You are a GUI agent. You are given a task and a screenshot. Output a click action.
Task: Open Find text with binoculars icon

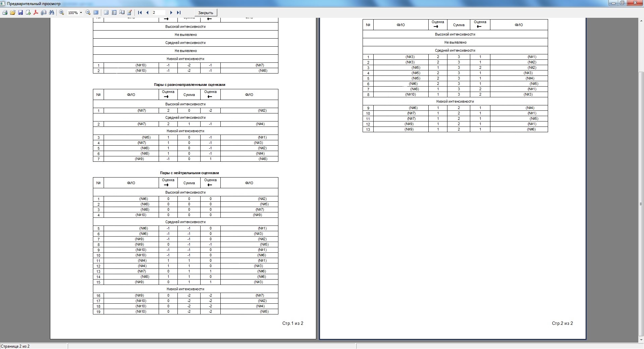pos(51,13)
